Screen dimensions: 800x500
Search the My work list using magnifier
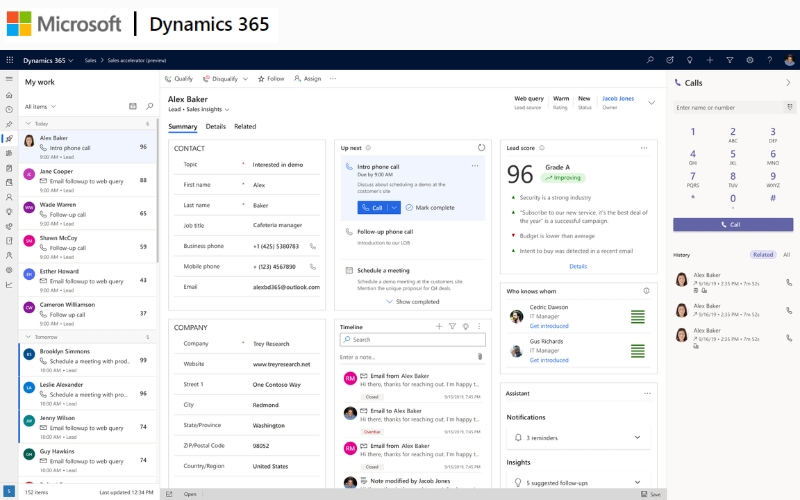coord(149,106)
